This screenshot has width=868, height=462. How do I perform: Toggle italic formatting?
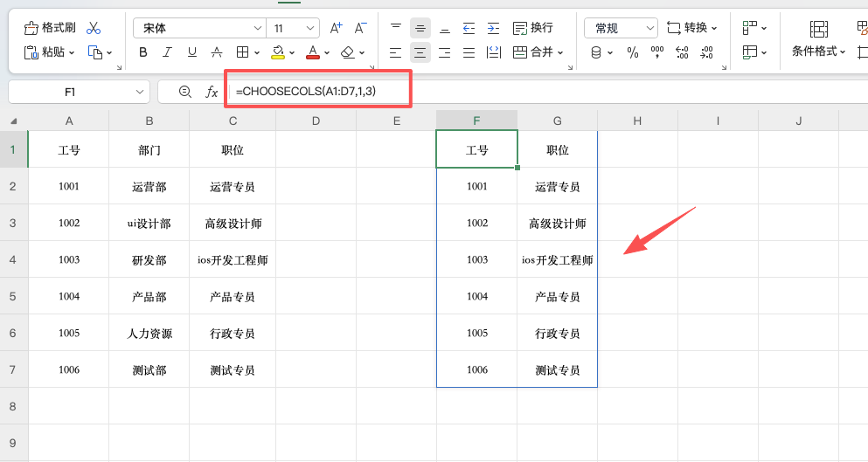167,52
